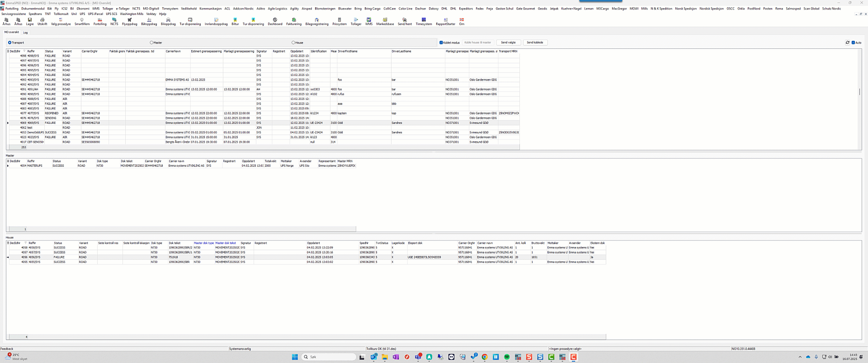
Task: Click Koble house til master button
Action: (477, 42)
